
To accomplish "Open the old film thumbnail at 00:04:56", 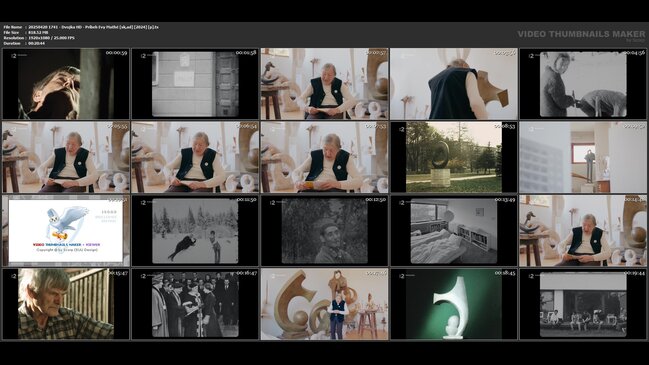I will 583,84.
